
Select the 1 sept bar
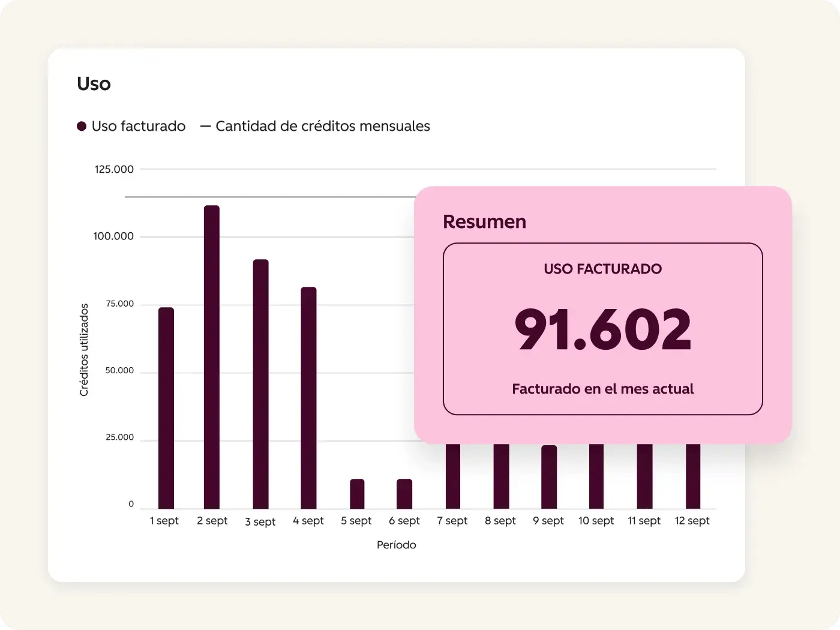click(x=166, y=408)
